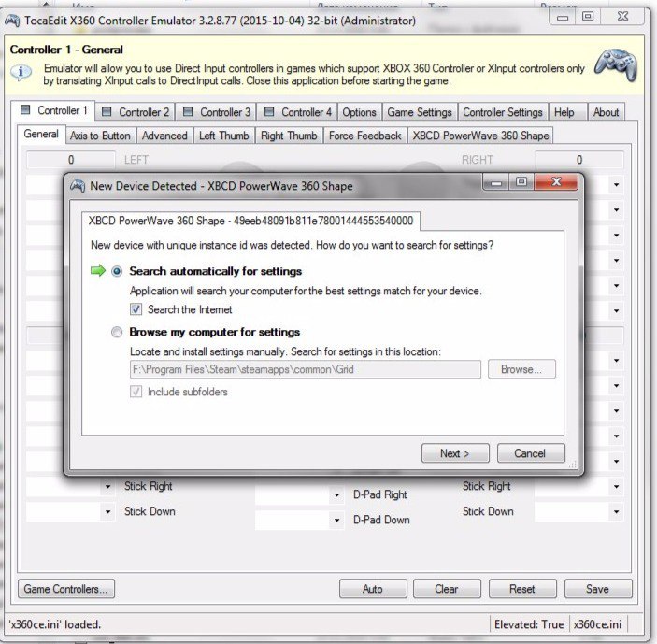Viewport: 657px width, 644px height.
Task: Select Search automatically for settings option
Action: 117,271
